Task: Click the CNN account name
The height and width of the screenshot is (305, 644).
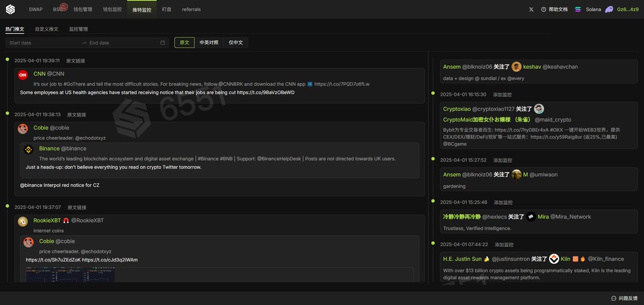Action: pyautogui.click(x=39, y=73)
